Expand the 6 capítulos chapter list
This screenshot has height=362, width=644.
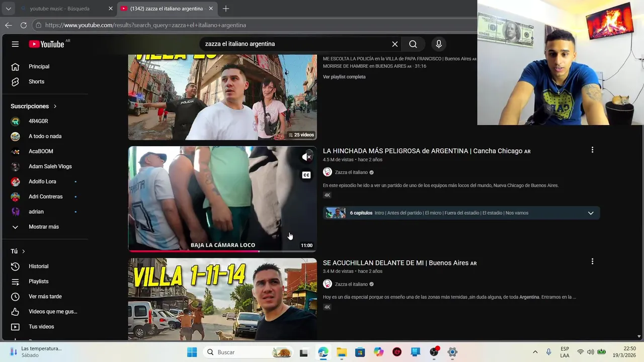point(591,213)
